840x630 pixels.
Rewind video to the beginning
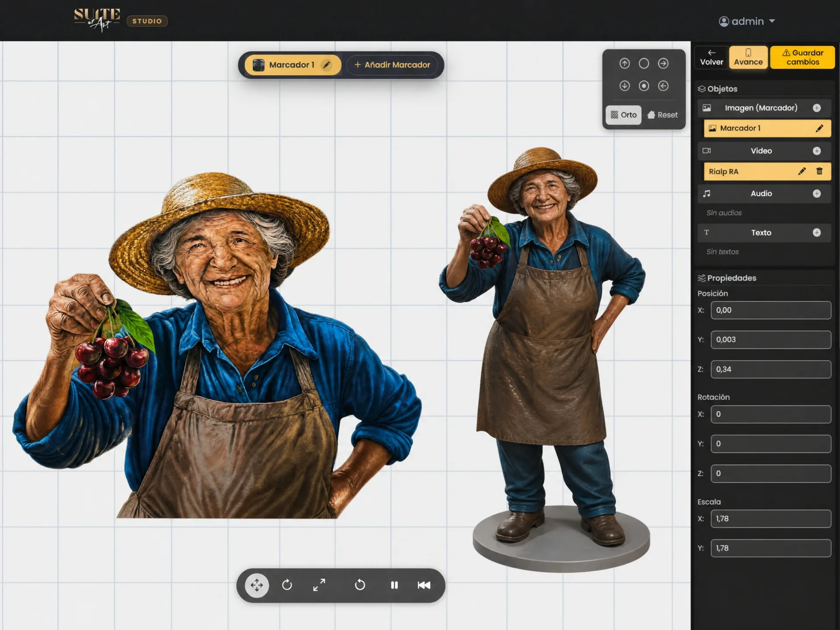[x=424, y=585]
